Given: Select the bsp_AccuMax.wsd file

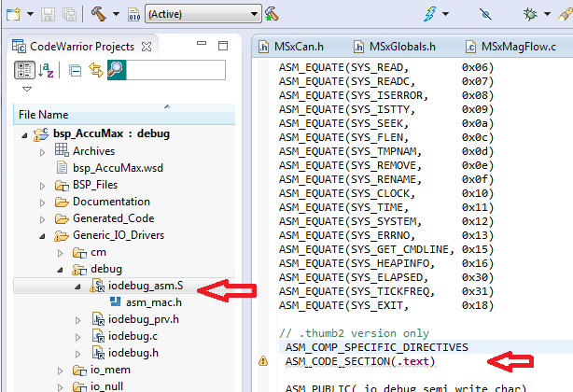Looking at the screenshot, I should pos(118,168).
